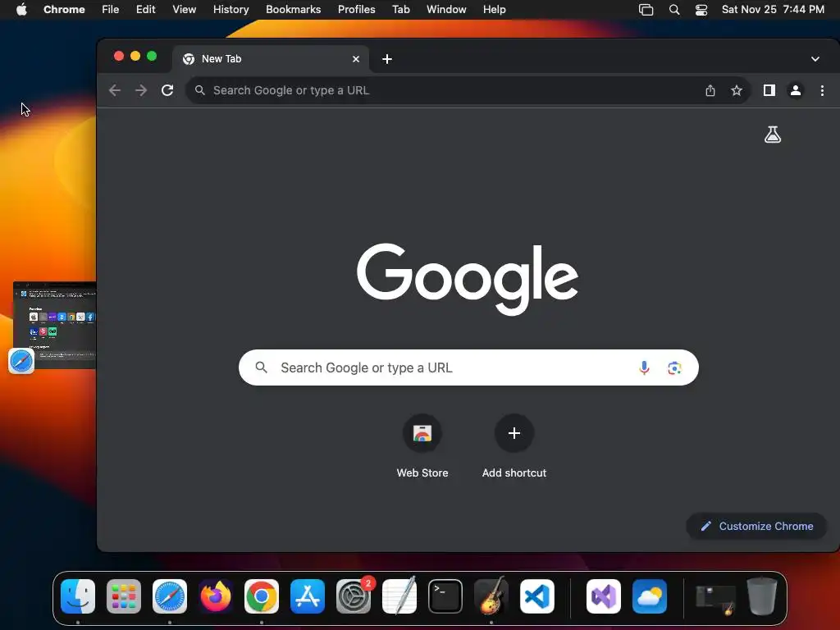Open the History menu
The height and width of the screenshot is (630, 840).
click(231, 9)
